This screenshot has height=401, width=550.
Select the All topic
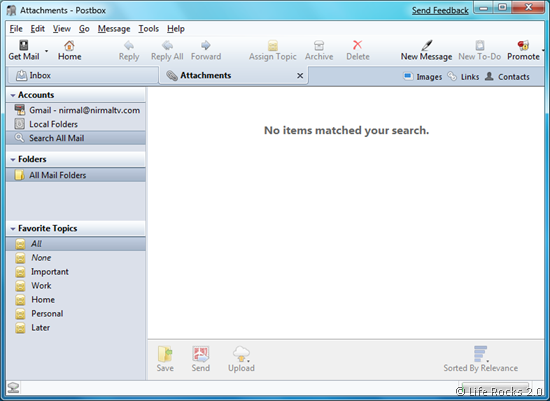click(x=76, y=244)
